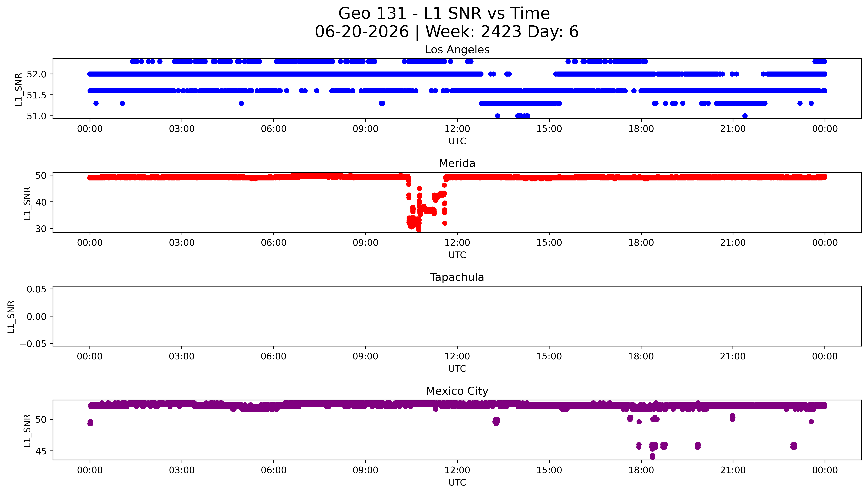Click the UTC axis label below Mexico City plot
The height and width of the screenshot is (494, 868).
tap(457, 482)
